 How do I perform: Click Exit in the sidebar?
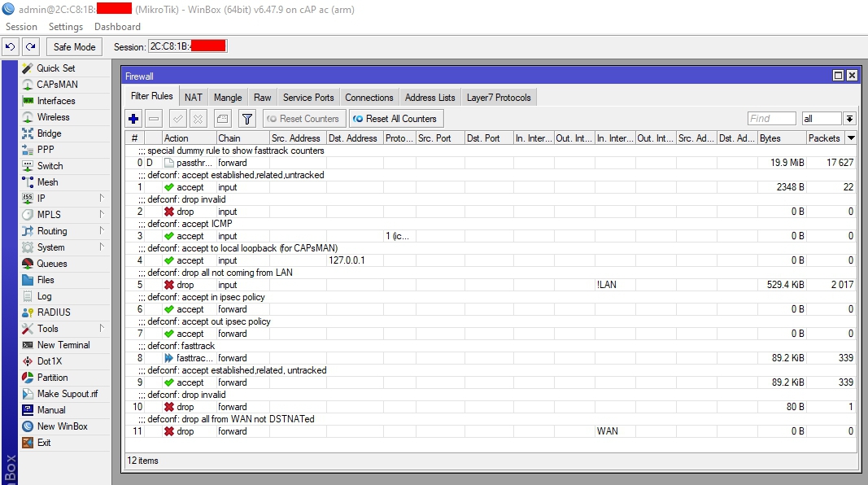pos(44,443)
